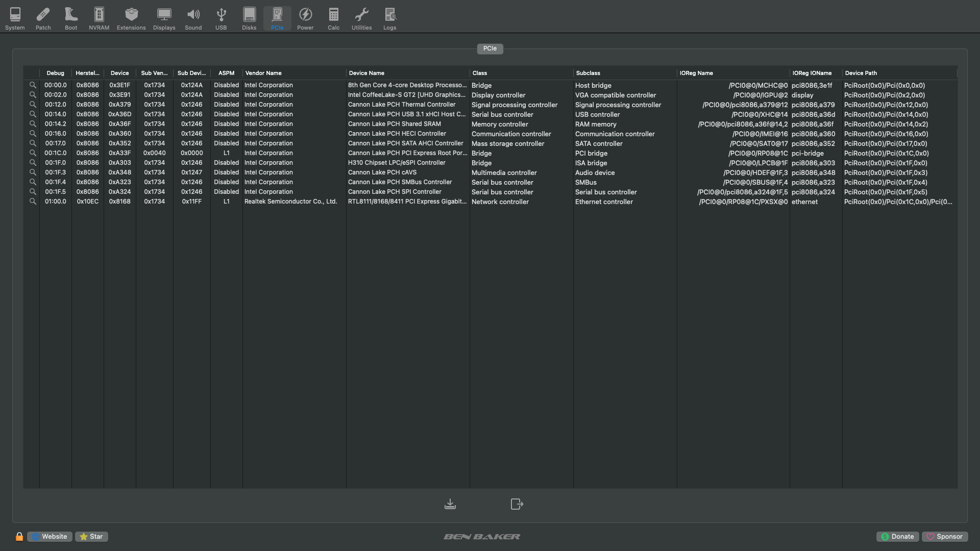The height and width of the screenshot is (551, 980).
Task: Click the download PCI IDs icon
Action: point(450,504)
